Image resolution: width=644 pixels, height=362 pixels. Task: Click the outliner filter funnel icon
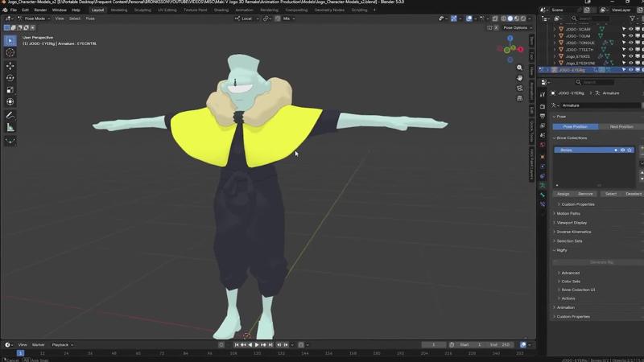point(632,19)
